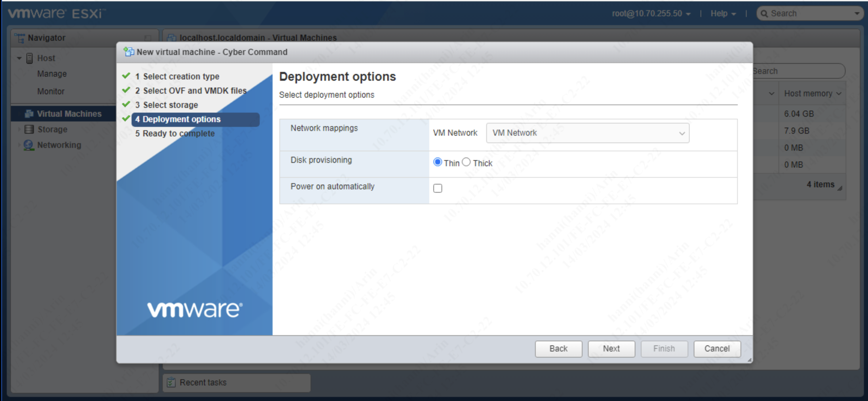868x401 pixels.
Task: Open the Storage section icon
Action: (x=29, y=129)
